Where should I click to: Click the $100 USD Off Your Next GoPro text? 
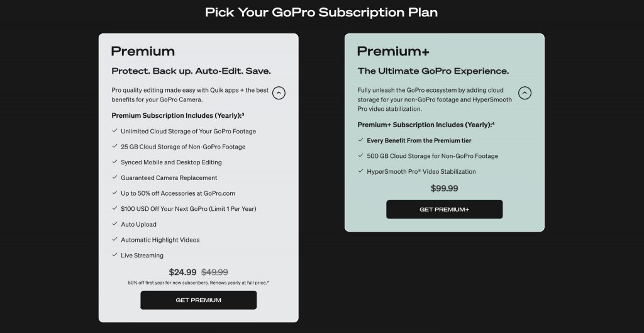[x=189, y=209]
